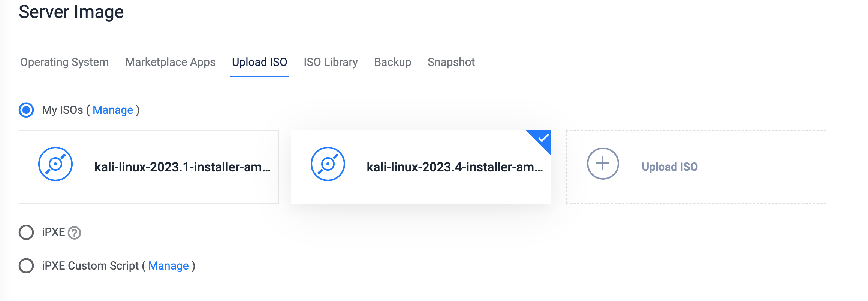Screen dimensions: 868x301
Task: Choose the kali-linux-2023.4-installer ISO name
Action: (455, 167)
